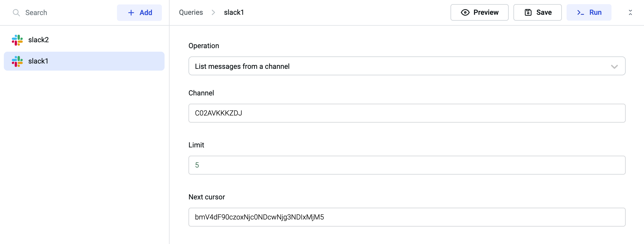
Task: Click the eye icon on Preview
Action: [465, 12]
